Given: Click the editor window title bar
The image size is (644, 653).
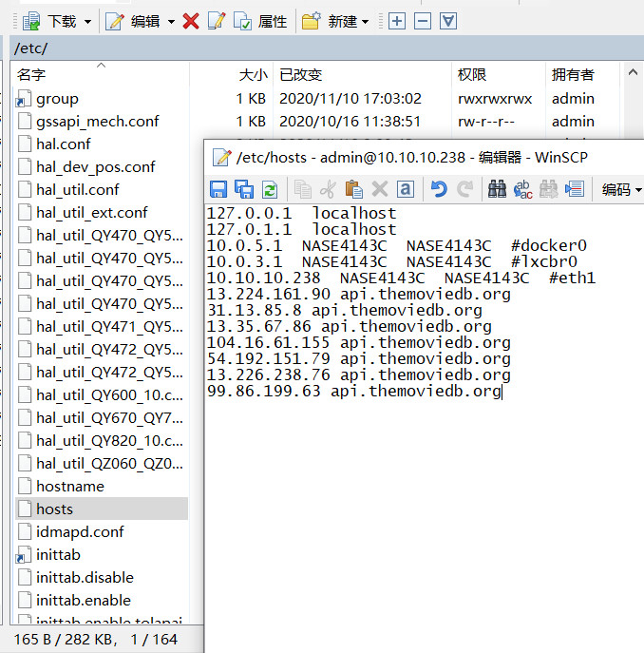Looking at the screenshot, I should point(425,158).
